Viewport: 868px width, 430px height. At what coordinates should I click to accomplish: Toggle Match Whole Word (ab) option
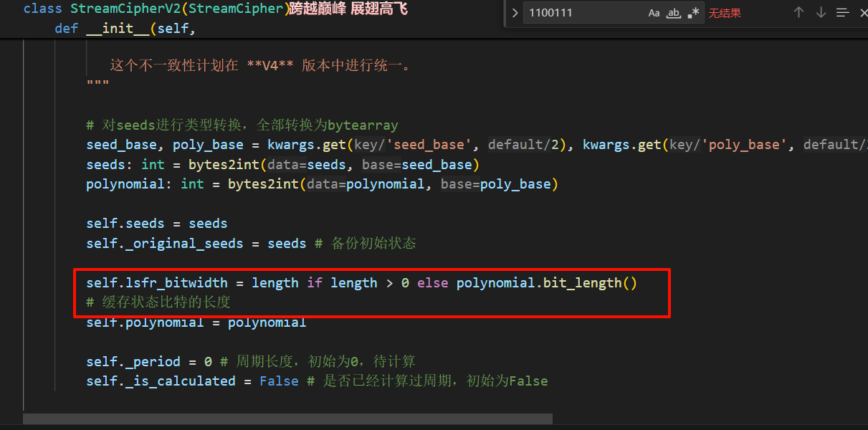pyautogui.click(x=674, y=13)
